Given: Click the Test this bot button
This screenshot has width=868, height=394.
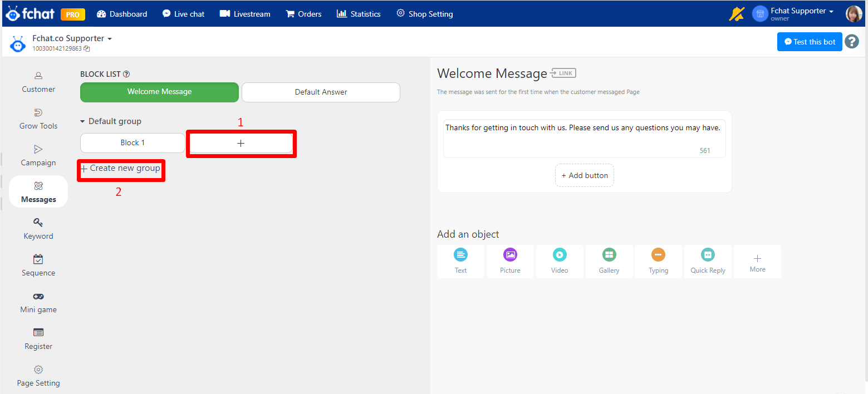Looking at the screenshot, I should click(x=810, y=42).
